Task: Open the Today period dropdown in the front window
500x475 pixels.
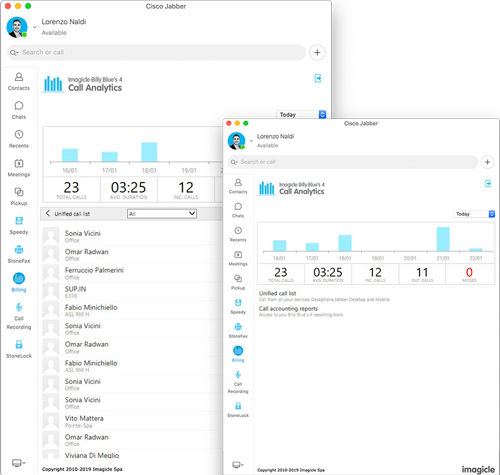Action: pos(474,214)
